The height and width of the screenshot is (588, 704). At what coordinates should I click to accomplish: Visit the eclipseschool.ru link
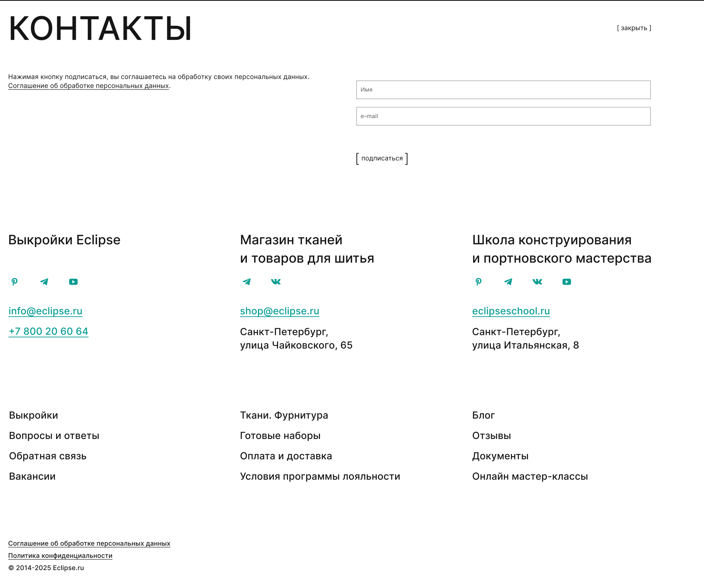coord(511,311)
